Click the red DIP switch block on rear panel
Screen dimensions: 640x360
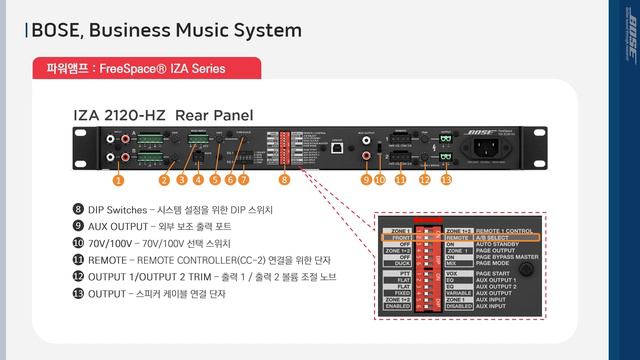point(284,148)
